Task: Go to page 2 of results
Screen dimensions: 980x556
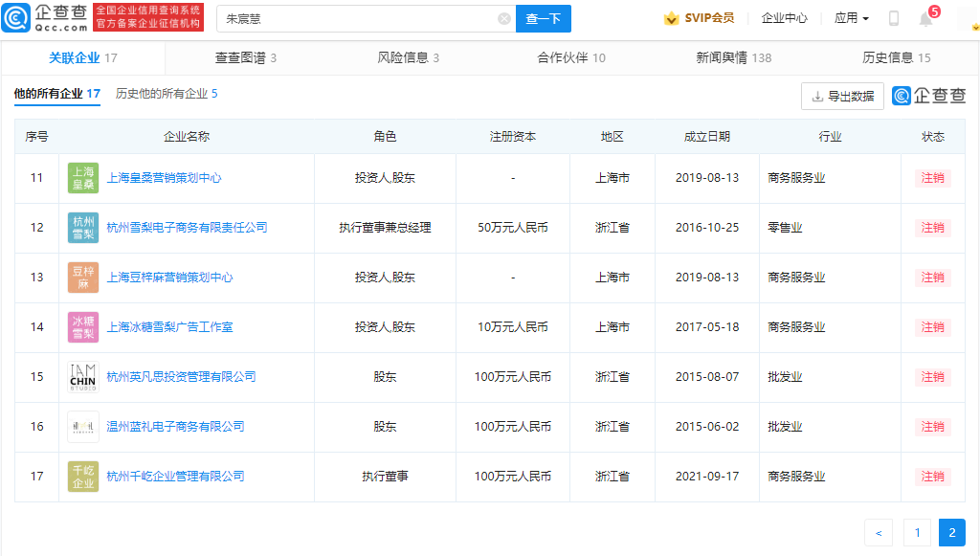Action: [x=951, y=532]
